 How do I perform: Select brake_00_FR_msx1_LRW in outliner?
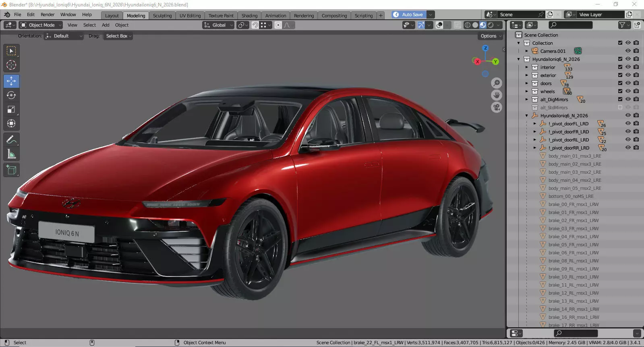(573, 204)
